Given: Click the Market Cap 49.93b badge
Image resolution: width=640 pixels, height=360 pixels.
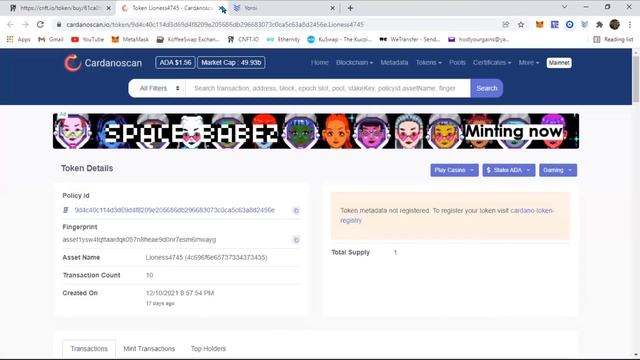Looking at the screenshot, I should click(x=231, y=62).
